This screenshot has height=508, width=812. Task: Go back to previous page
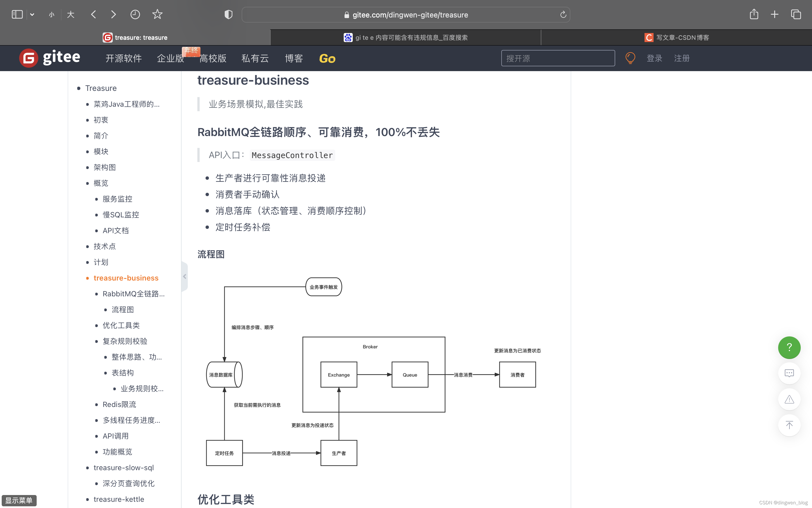click(94, 14)
